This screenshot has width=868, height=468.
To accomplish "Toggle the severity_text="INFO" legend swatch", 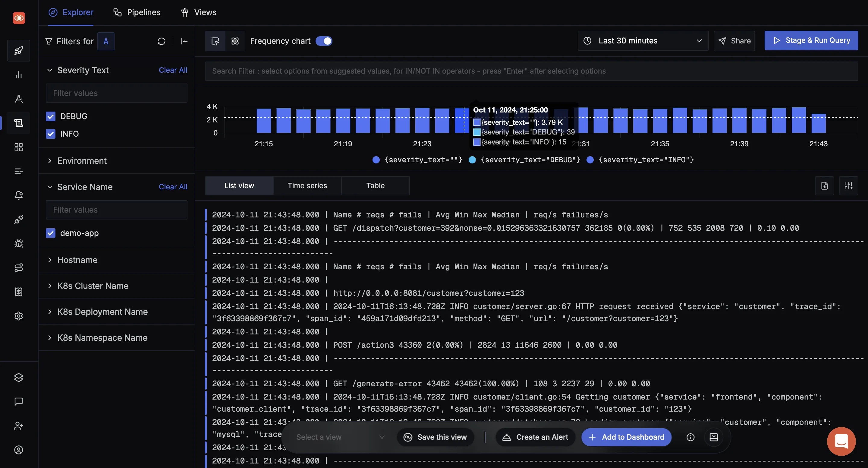I will tap(590, 160).
